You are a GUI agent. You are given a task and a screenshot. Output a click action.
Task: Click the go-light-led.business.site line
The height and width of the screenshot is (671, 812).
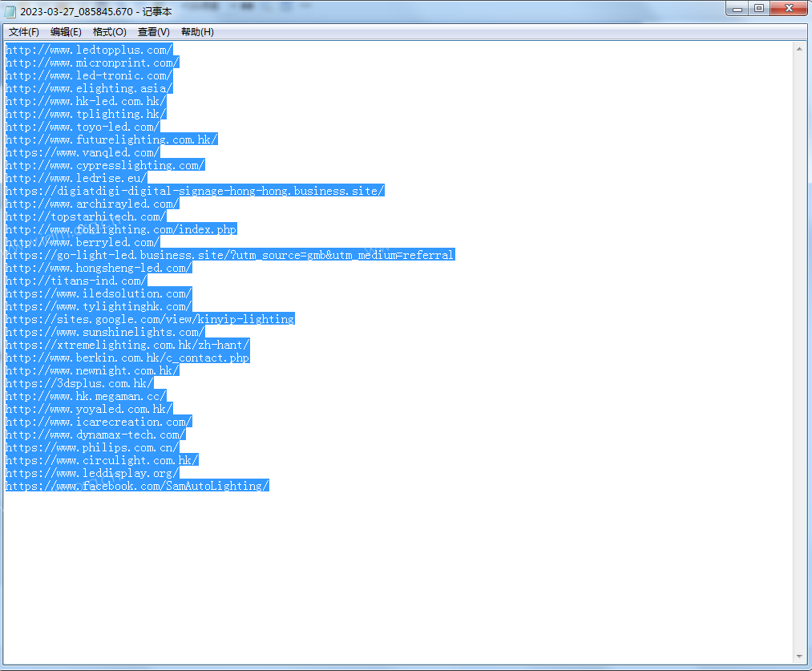pyautogui.click(x=230, y=255)
